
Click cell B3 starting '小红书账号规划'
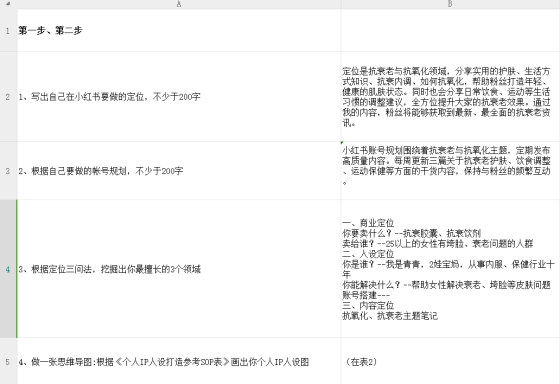450,171
